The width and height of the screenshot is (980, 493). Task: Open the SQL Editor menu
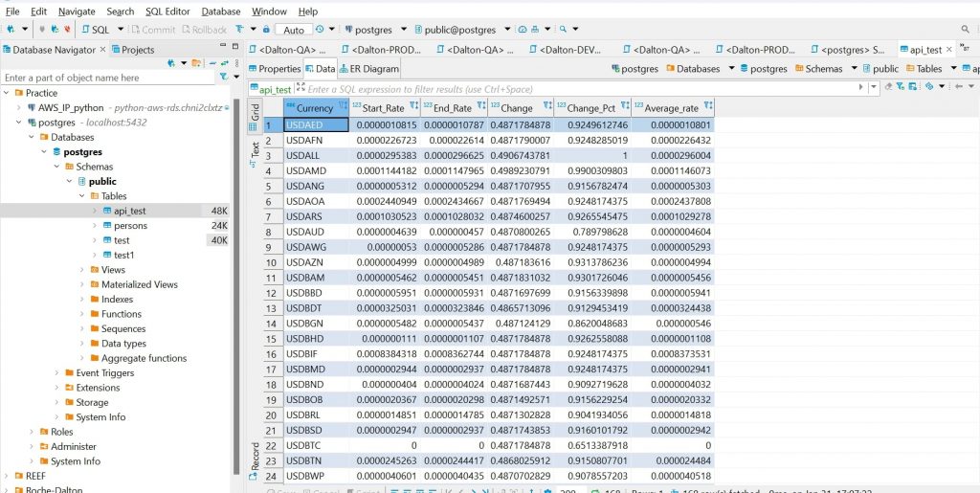pos(167,11)
